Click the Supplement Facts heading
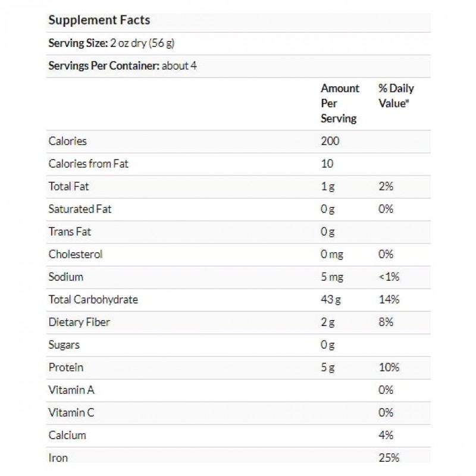The image size is (476, 476). (99, 20)
